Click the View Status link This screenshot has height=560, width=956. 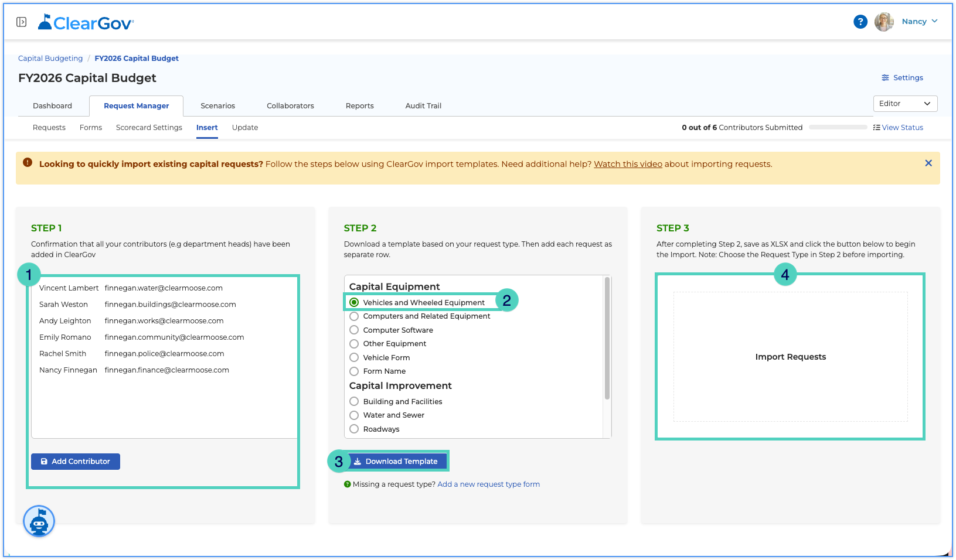pyautogui.click(x=898, y=128)
